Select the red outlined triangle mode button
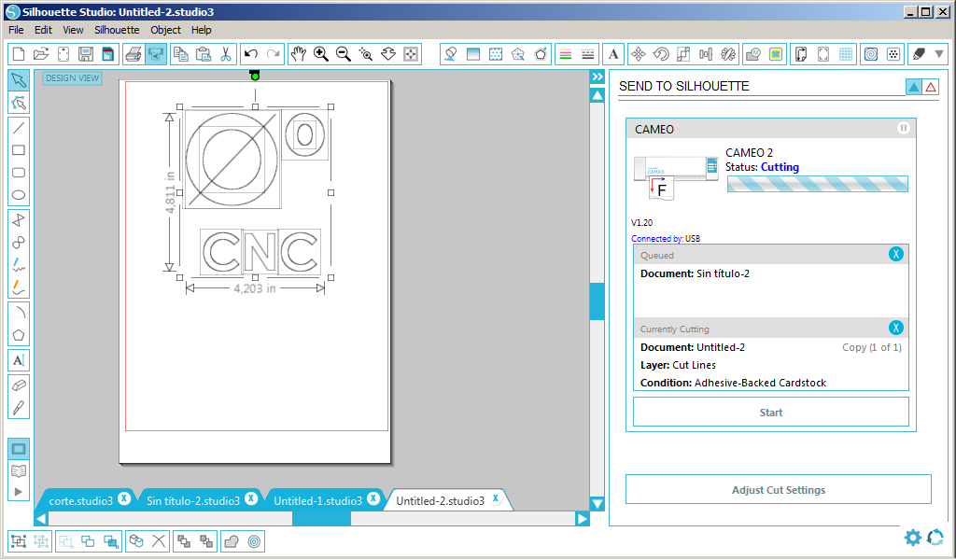Image resolution: width=956 pixels, height=560 pixels. [931, 87]
